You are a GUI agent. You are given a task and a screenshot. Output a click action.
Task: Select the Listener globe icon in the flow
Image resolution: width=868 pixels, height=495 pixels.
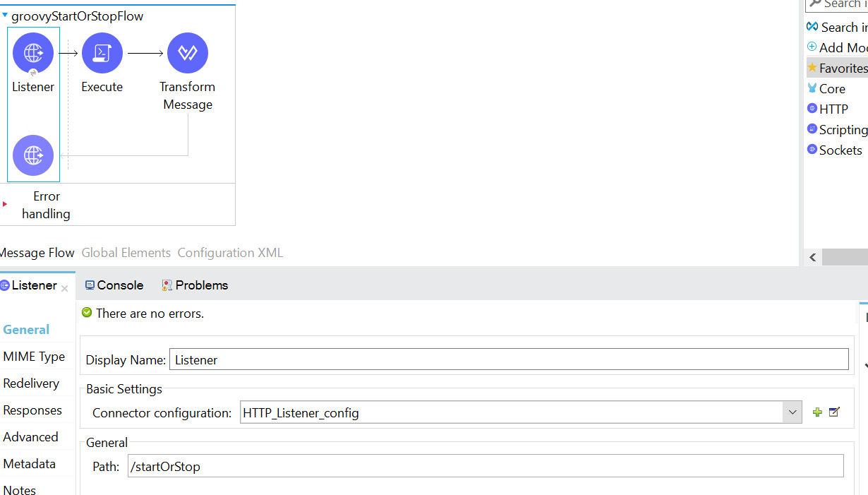pyautogui.click(x=33, y=53)
